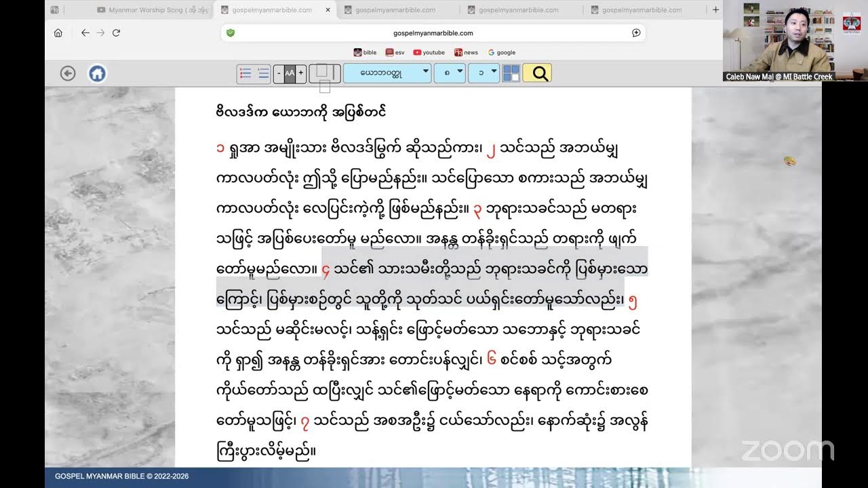Go back with the browser back arrow
The width and height of the screenshot is (868, 488).
pyautogui.click(x=85, y=33)
